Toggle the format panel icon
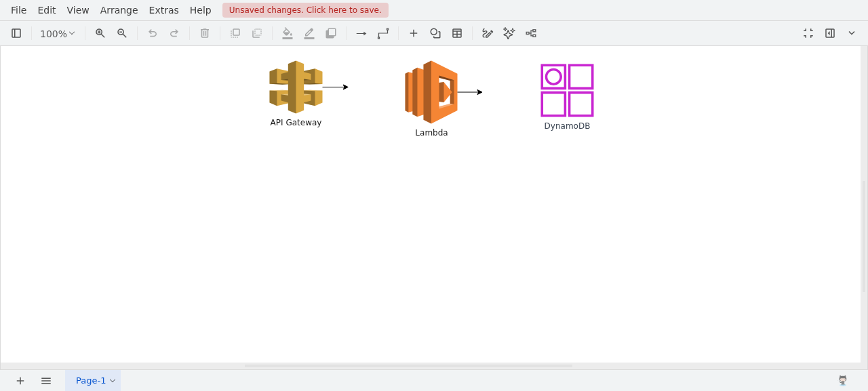868x391 pixels. (830, 33)
